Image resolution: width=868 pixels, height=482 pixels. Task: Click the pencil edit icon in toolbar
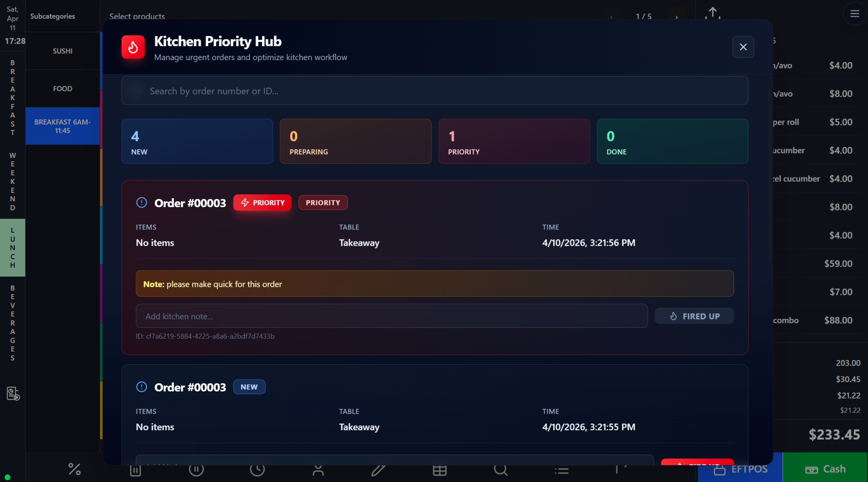tap(378, 470)
